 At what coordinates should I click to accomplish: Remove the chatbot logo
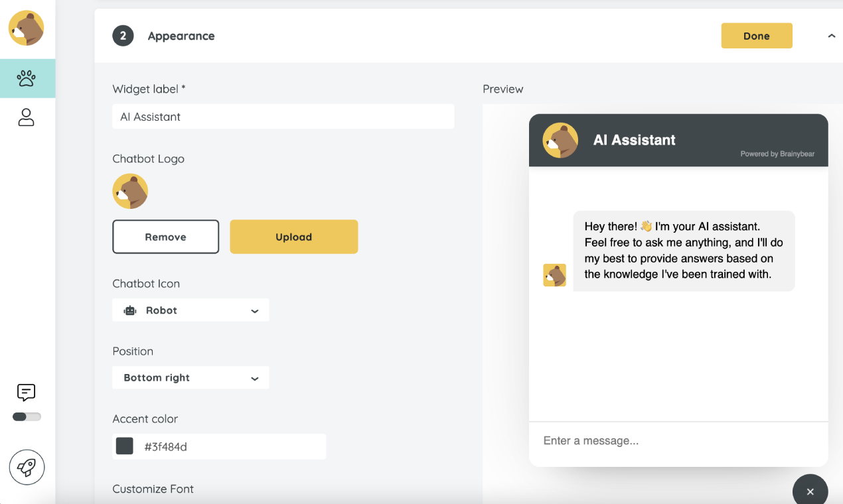pos(165,237)
